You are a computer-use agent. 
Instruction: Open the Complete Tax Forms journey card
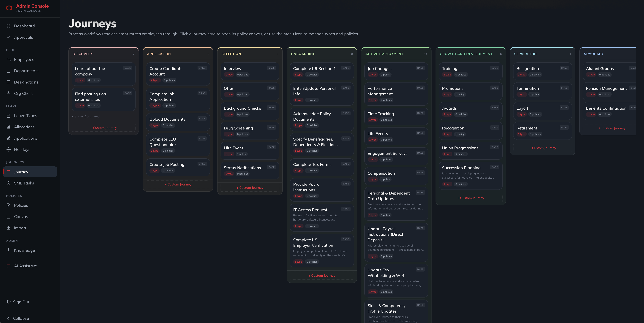click(322, 167)
